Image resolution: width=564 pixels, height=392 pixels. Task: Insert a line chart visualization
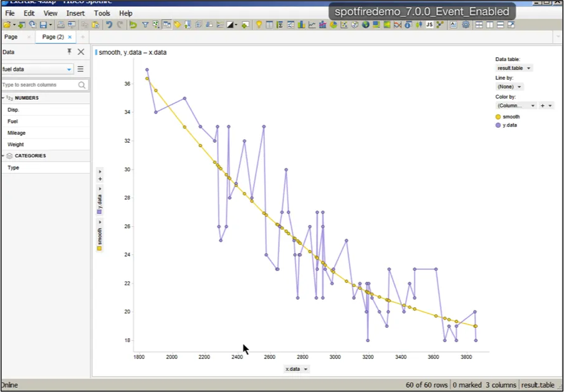pyautogui.click(x=312, y=25)
